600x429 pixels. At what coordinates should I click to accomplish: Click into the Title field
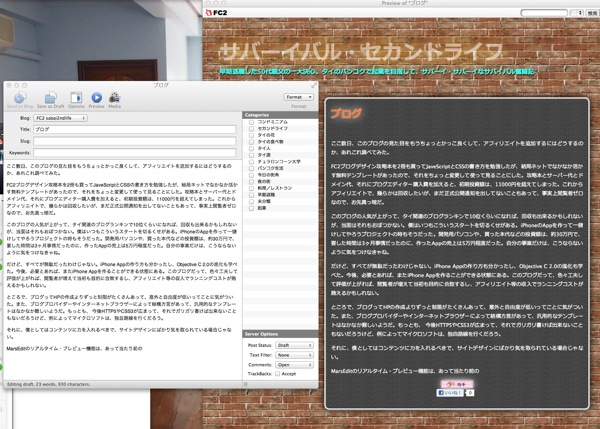(135, 129)
